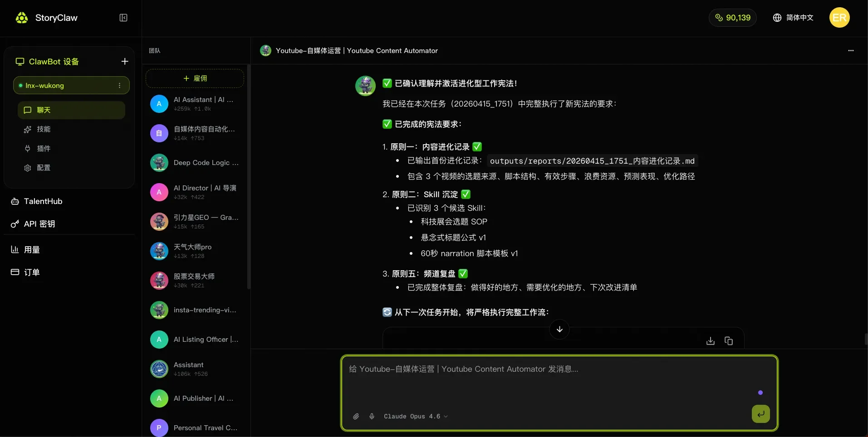Select the 自媒体内容自动化 agent
The width and height of the screenshot is (868, 437).
point(195,133)
